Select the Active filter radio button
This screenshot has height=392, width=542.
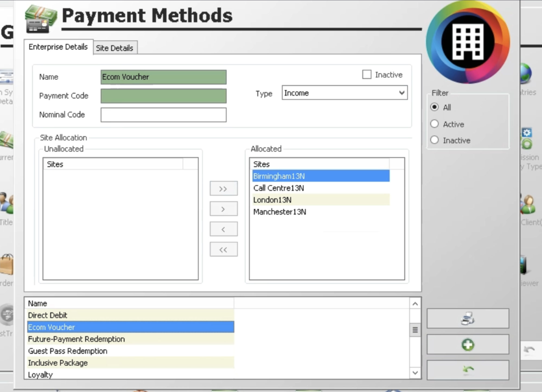[435, 124]
